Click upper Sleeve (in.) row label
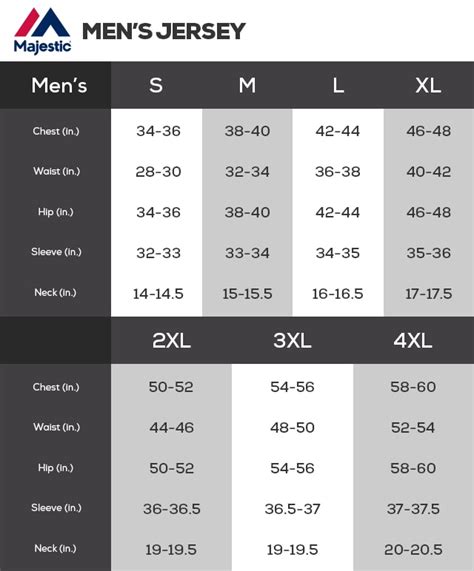The width and height of the screenshot is (474, 571). point(56,252)
